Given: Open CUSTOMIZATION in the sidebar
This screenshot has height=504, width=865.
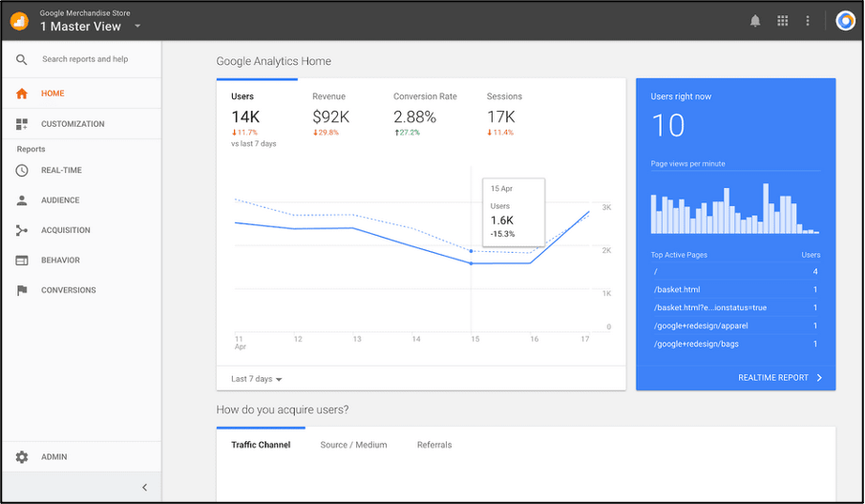Looking at the screenshot, I should click(73, 124).
